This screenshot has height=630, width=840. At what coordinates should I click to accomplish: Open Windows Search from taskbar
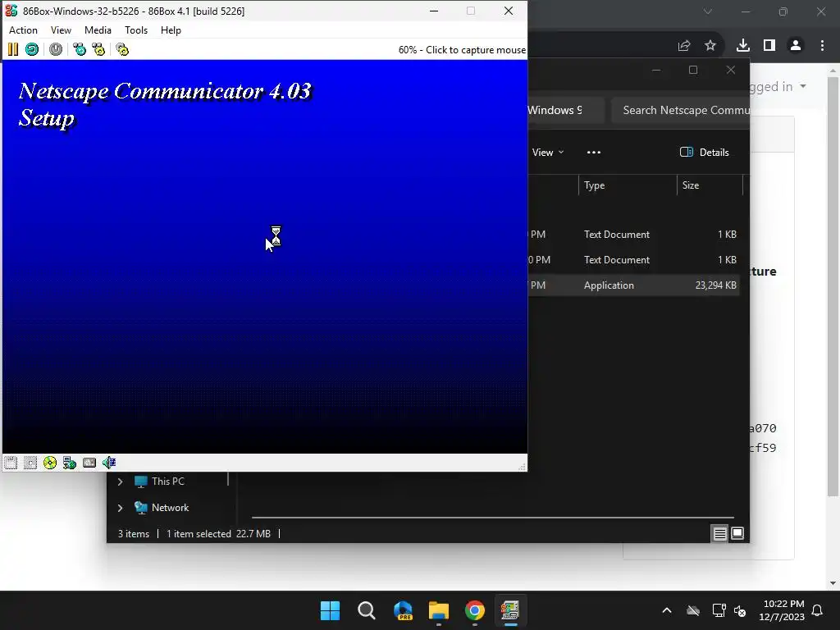coord(367,610)
